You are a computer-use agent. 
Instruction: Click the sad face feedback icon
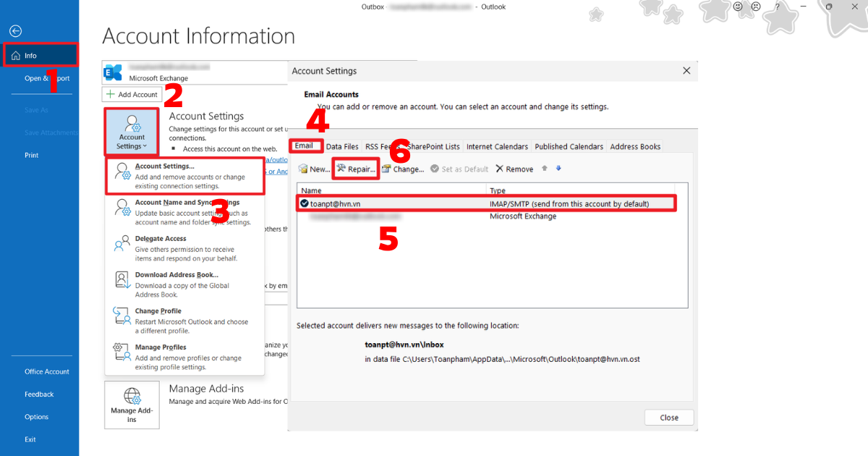point(756,6)
